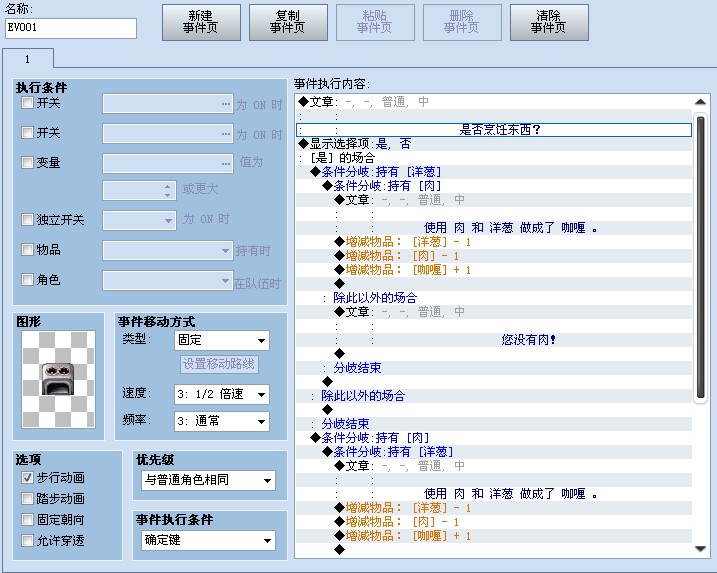Click the 名称 field containing EV001
This screenshot has height=573, width=717.
[71, 28]
